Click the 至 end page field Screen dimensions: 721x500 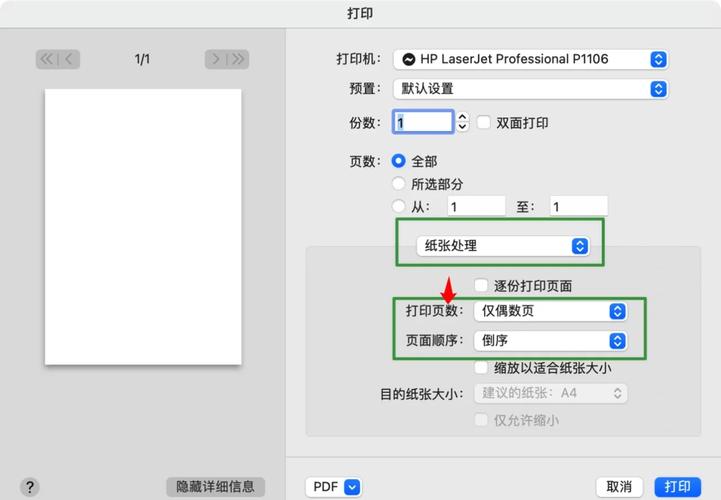[579, 207]
